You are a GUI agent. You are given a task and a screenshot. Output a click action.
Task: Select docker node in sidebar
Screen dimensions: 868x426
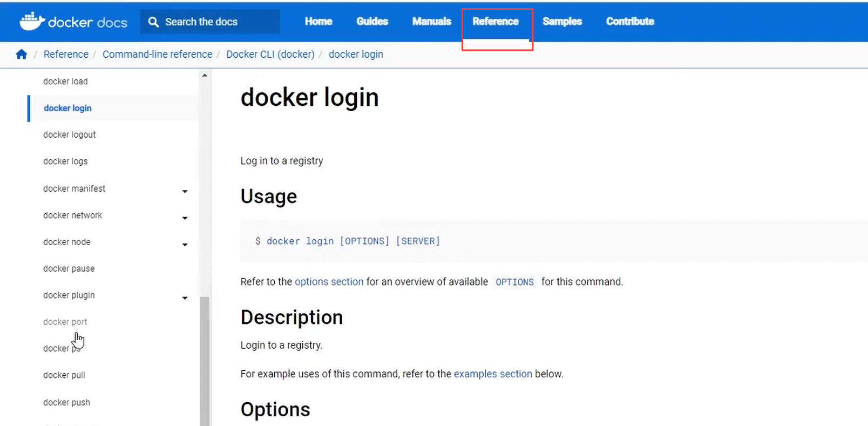coord(67,242)
